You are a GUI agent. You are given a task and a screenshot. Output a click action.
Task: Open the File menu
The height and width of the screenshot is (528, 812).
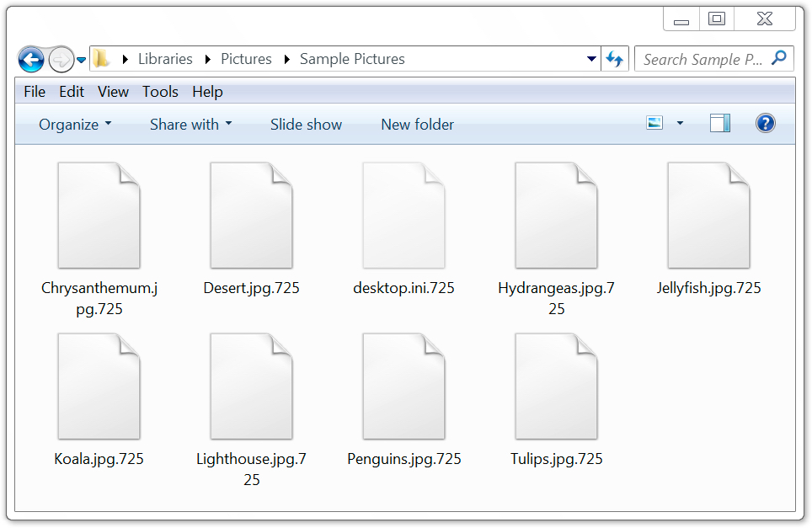35,92
